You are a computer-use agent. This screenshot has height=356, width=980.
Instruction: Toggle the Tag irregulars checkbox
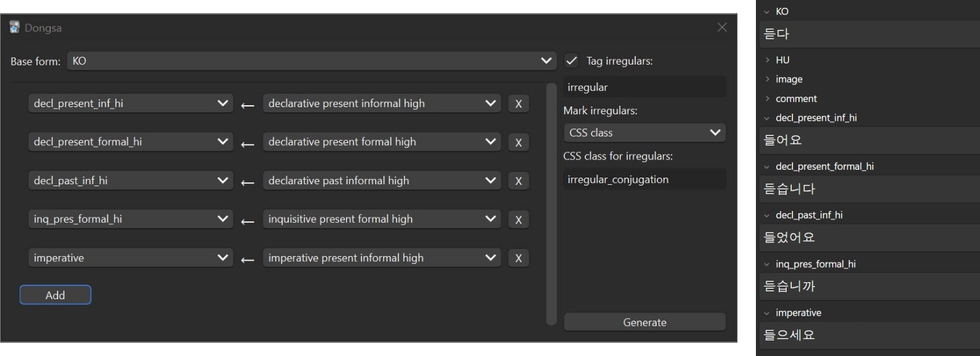click(x=572, y=61)
